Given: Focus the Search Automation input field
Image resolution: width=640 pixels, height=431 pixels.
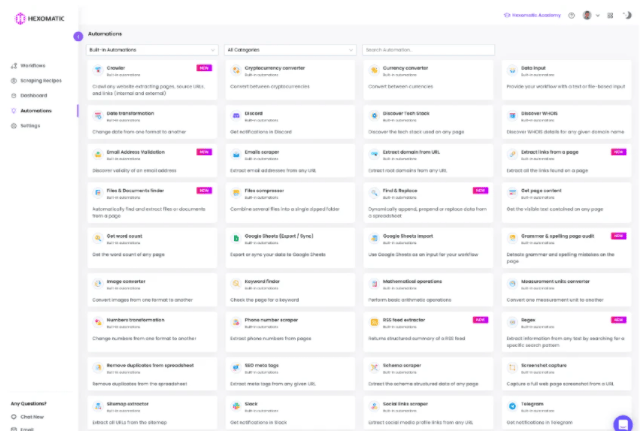Looking at the screenshot, I should point(428,49).
